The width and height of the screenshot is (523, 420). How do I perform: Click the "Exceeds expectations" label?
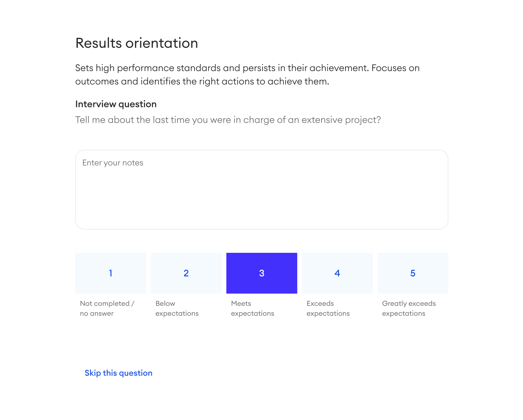click(328, 308)
